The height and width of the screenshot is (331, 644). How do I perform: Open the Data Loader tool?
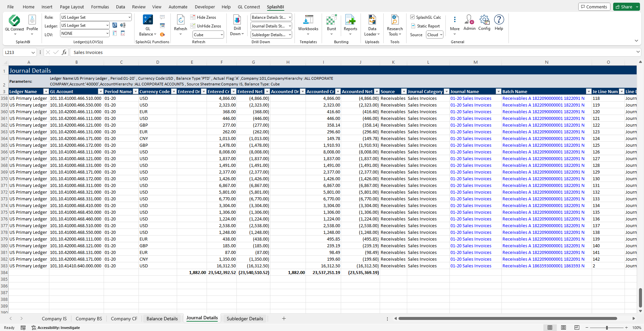(x=372, y=20)
